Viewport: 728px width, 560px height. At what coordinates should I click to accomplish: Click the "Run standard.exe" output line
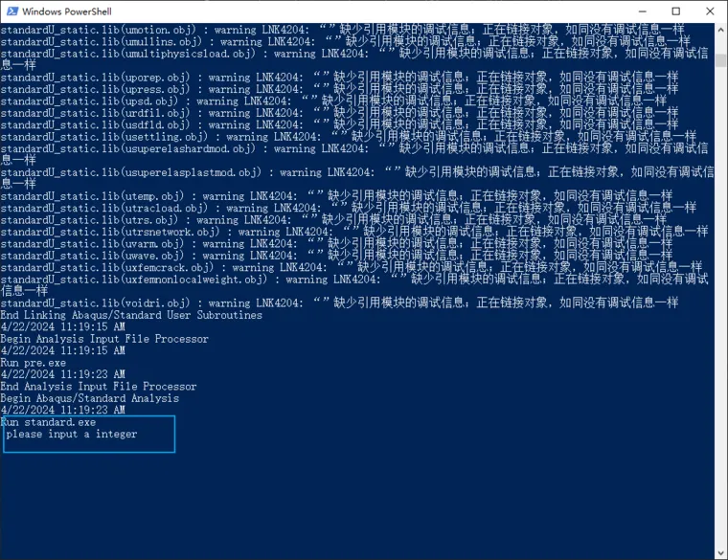coord(48,422)
